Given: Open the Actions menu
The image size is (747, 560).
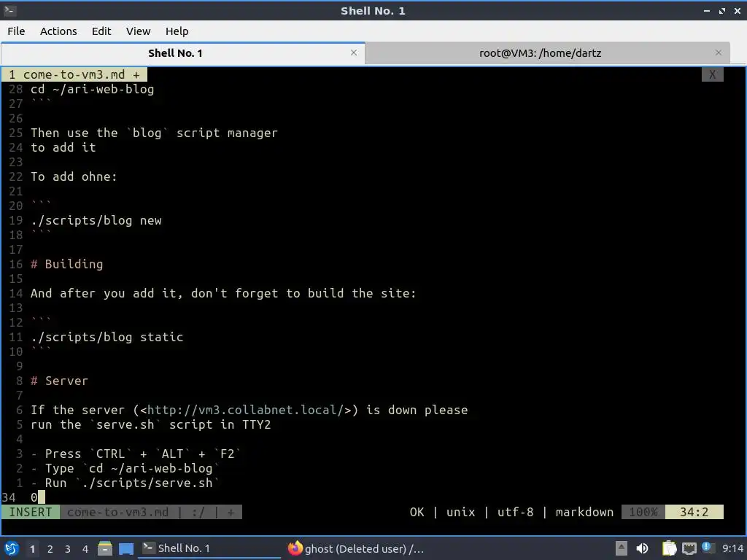Looking at the screenshot, I should [x=58, y=31].
